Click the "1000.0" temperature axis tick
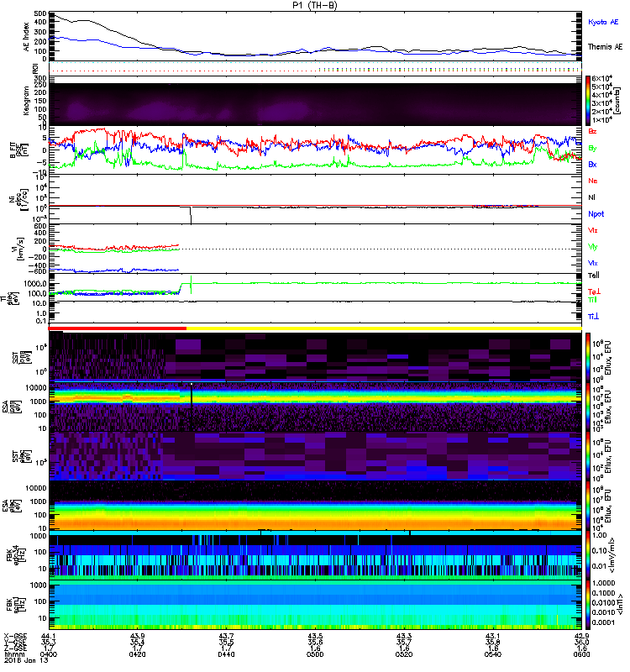The height and width of the screenshot is (672, 630). click(x=35, y=284)
